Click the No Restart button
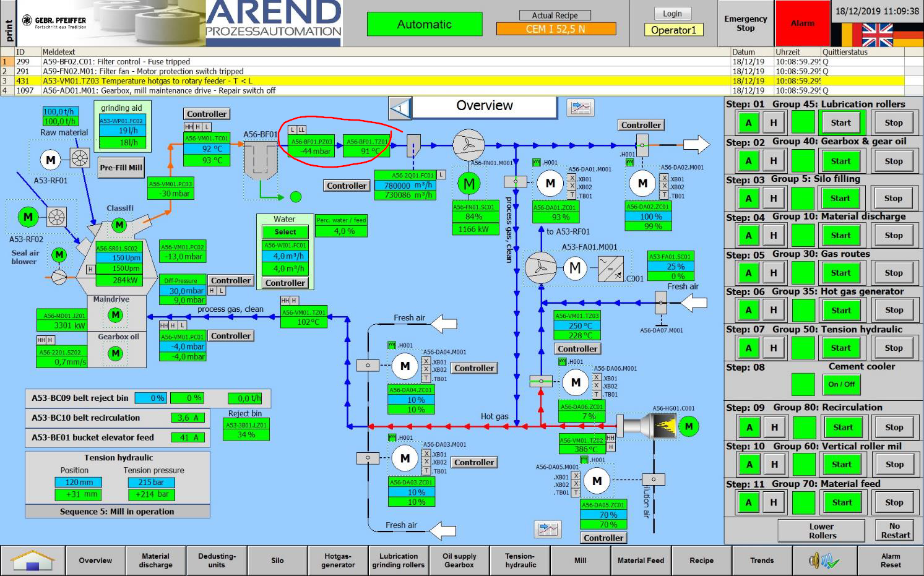924x576 pixels. (895, 531)
